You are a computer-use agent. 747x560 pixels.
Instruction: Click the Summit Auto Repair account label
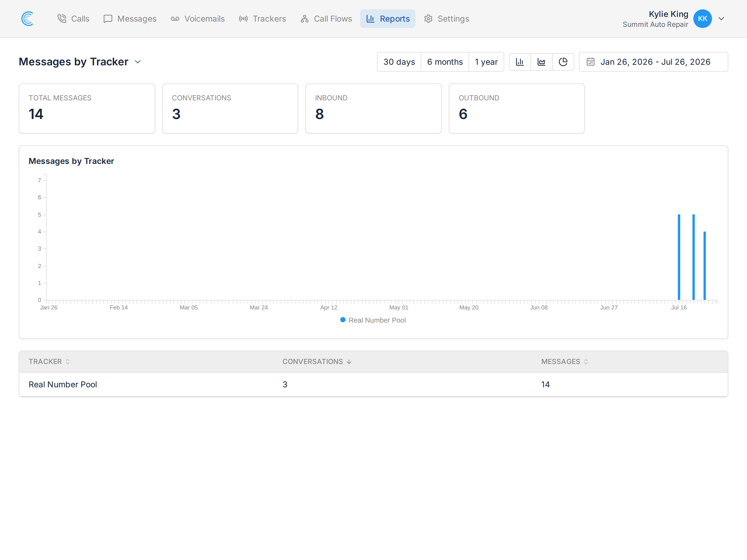coord(655,24)
